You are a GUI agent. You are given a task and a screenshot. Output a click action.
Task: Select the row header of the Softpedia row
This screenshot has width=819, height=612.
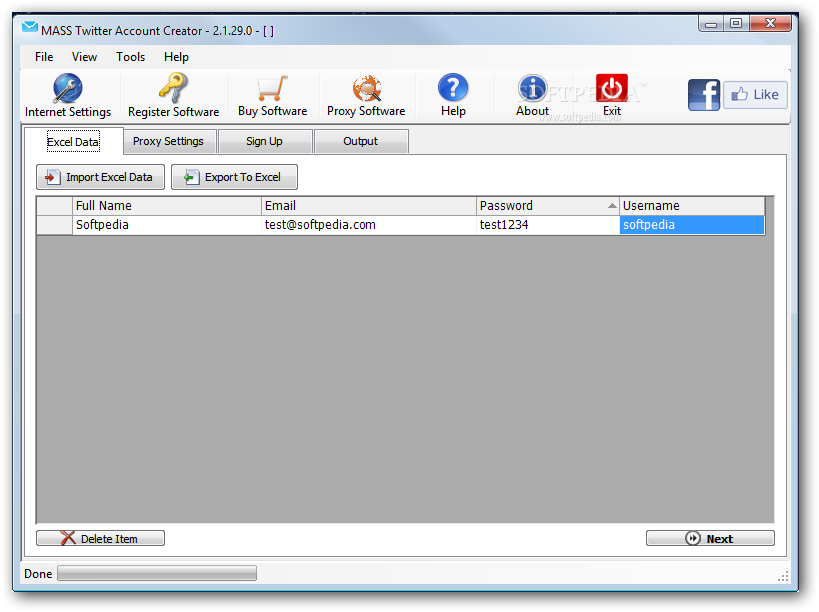[x=54, y=225]
